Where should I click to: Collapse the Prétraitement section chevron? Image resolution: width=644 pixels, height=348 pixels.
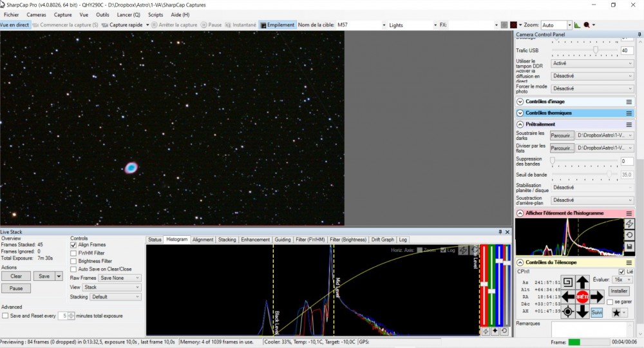(520, 124)
